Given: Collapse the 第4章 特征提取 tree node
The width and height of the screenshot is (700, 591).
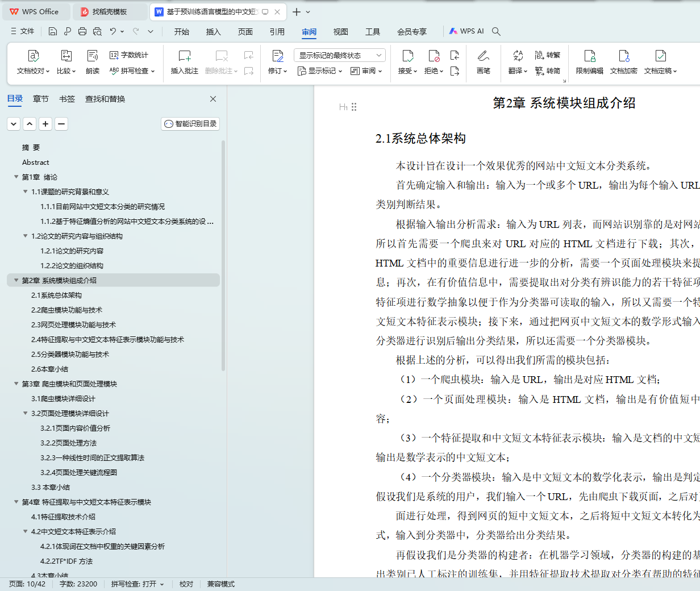Looking at the screenshot, I should (16, 502).
